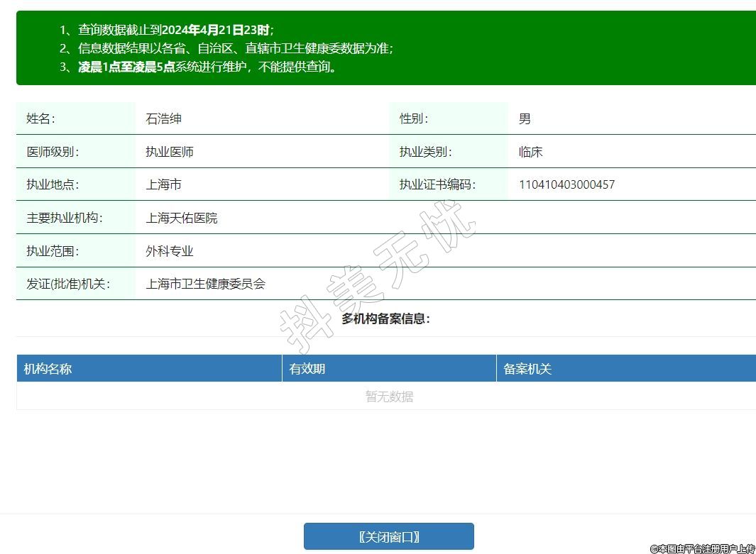This screenshot has height=554, width=756.
Task: Click the 关闭窗口 button
Action: click(388, 536)
